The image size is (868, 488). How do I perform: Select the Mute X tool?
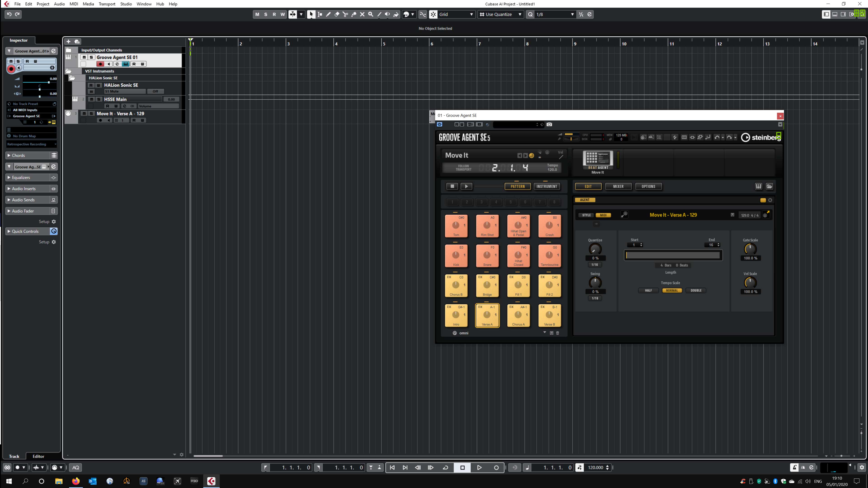pyautogui.click(x=362, y=14)
